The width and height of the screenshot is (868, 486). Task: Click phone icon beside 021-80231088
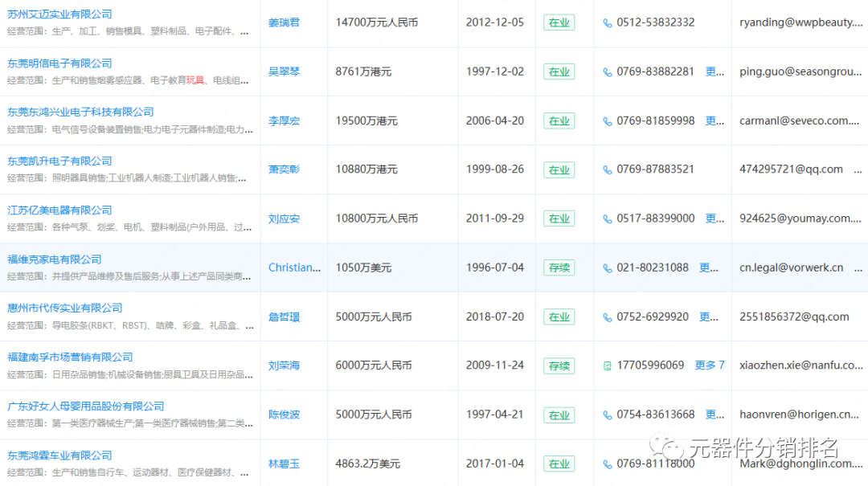[608, 268]
